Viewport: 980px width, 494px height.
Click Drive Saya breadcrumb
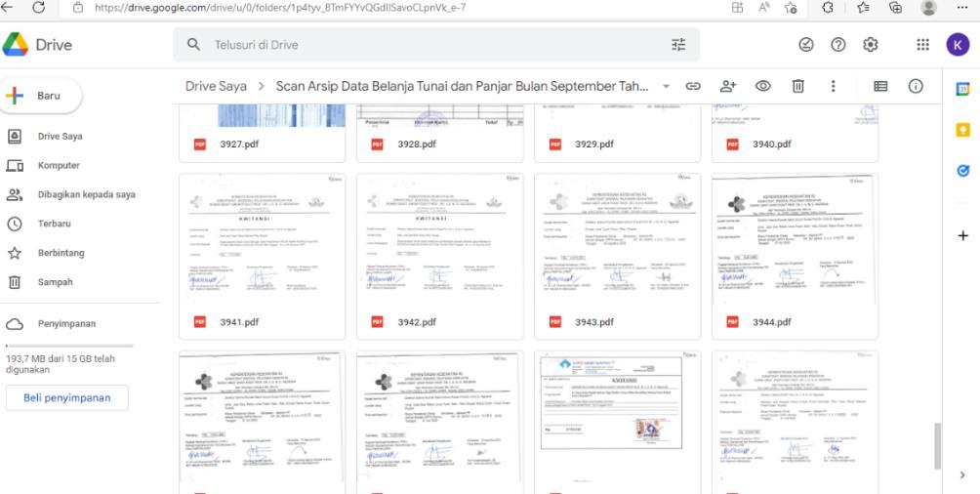coord(216,86)
